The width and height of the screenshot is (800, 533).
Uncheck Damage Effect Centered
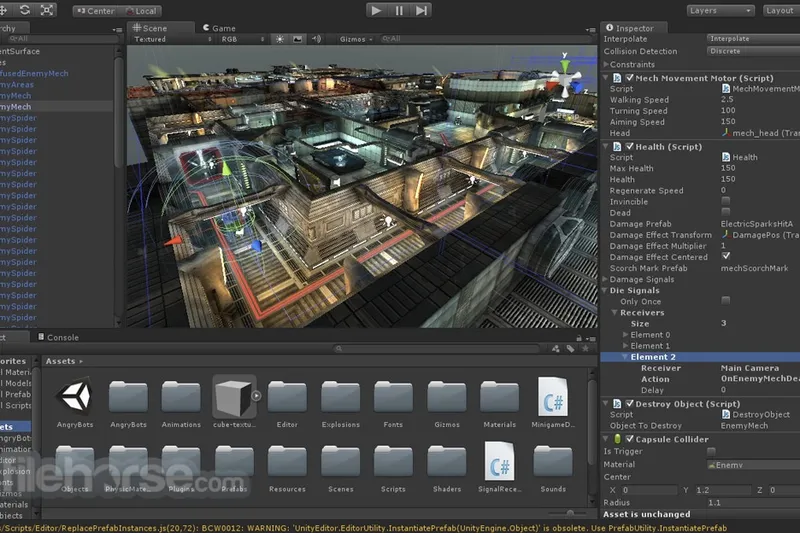click(x=726, y=256)
